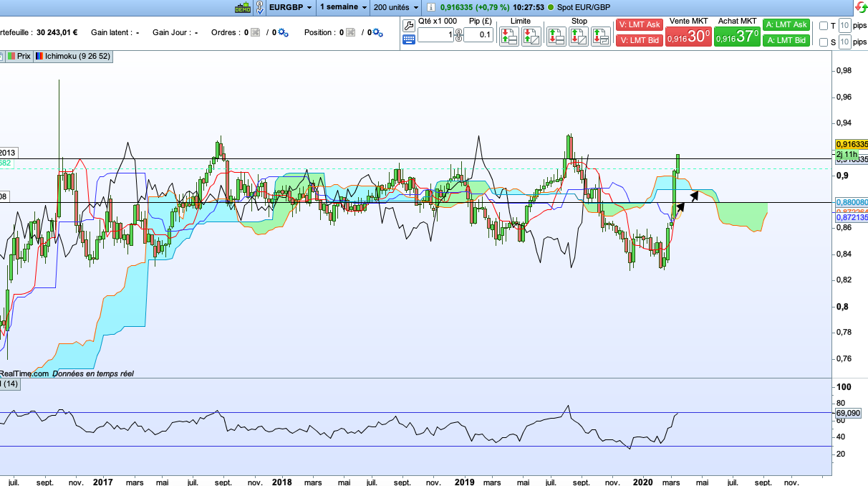Click the Achat MKT buy price button

[x=737, y=37]
